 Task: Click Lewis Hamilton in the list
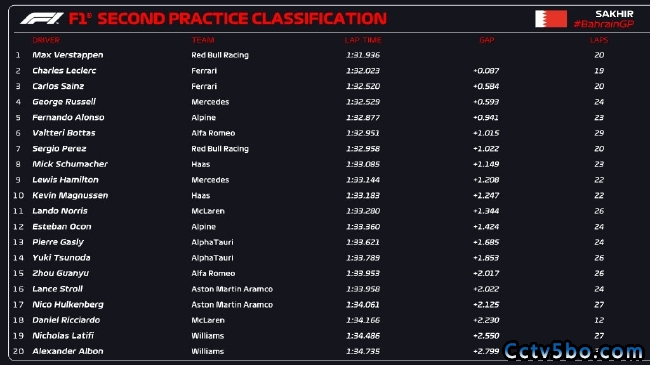point(65,180)
